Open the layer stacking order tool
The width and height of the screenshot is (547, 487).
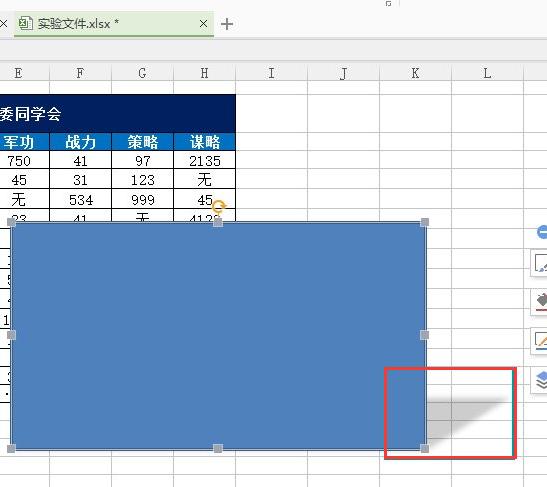tap(540, 380)
